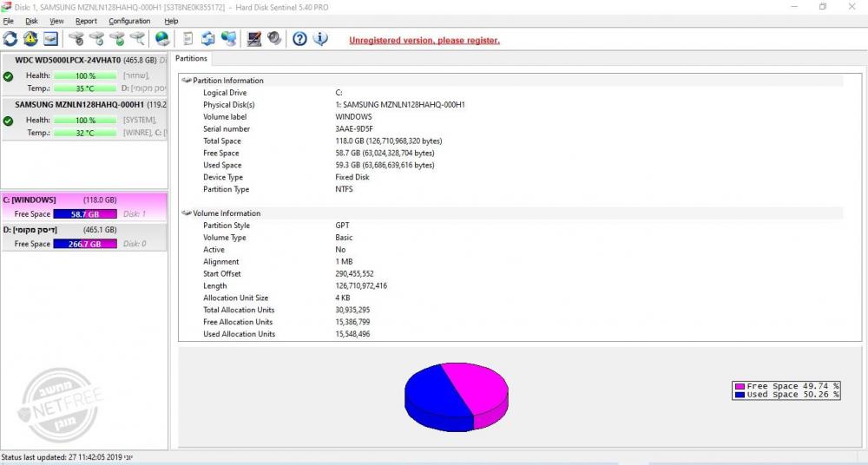
Task: Click the Physical Disk(s) value 1: SAMSUNG MZNLN128HAHQ-000H1
Action: pos(400,105)
